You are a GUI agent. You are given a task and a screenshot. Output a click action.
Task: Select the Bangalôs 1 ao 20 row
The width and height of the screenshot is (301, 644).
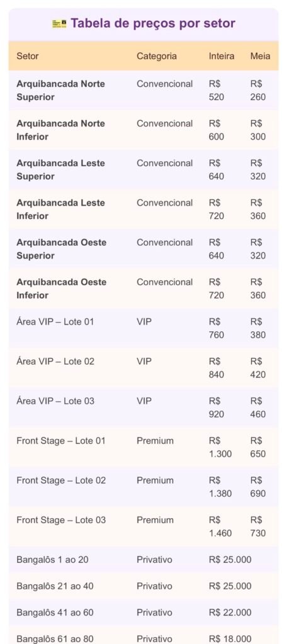[143, 559]
